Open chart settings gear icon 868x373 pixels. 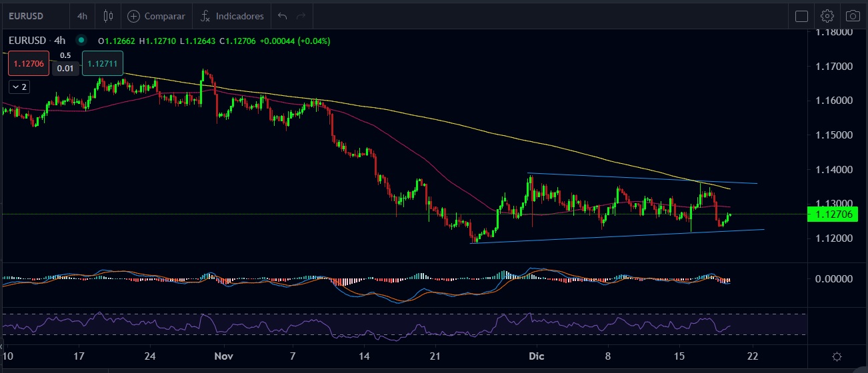(x=827, y=16)
